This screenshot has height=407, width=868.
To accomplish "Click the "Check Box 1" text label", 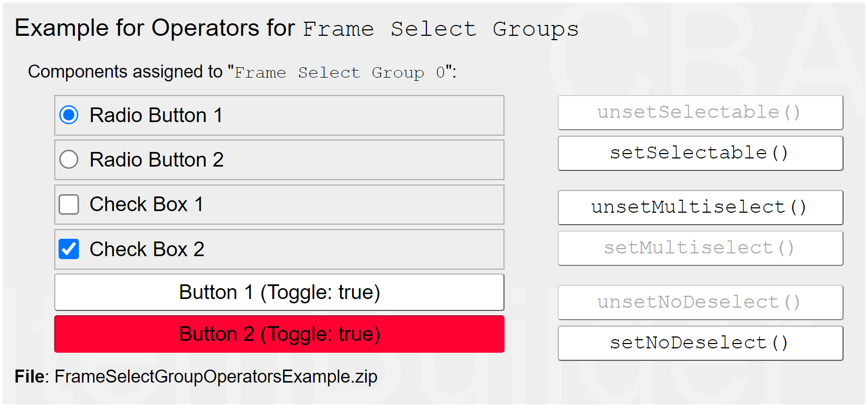I will [146, 205].
